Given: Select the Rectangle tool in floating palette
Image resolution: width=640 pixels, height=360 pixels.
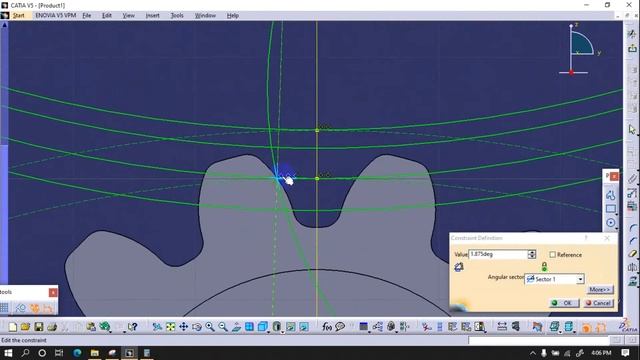Looking at the screenshot, I should click(611, 209).
